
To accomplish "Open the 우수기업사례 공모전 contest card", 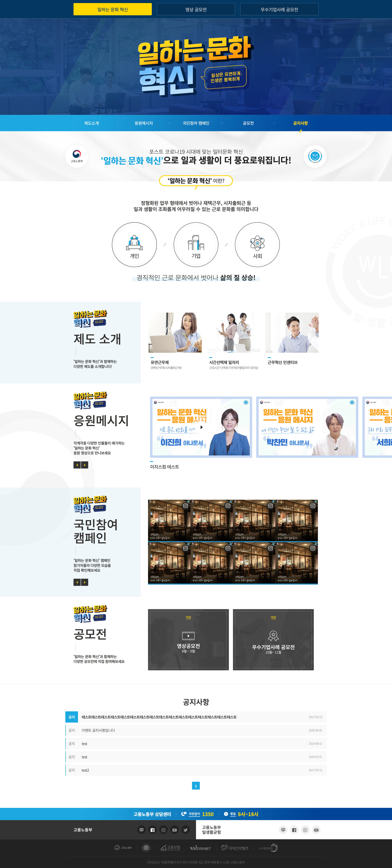I will coord(273,640).
